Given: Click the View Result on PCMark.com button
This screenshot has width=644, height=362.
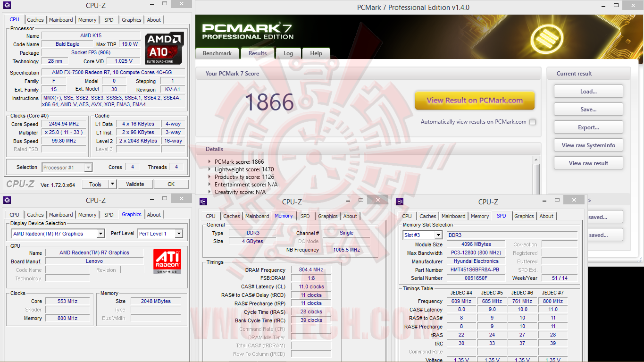Looking at the screenshot, I should (474, 101).
